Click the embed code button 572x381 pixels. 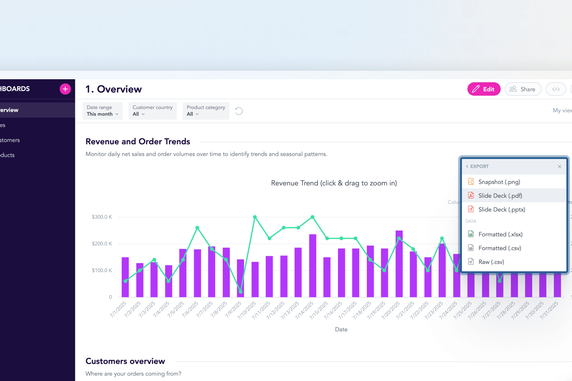[556, 89]
